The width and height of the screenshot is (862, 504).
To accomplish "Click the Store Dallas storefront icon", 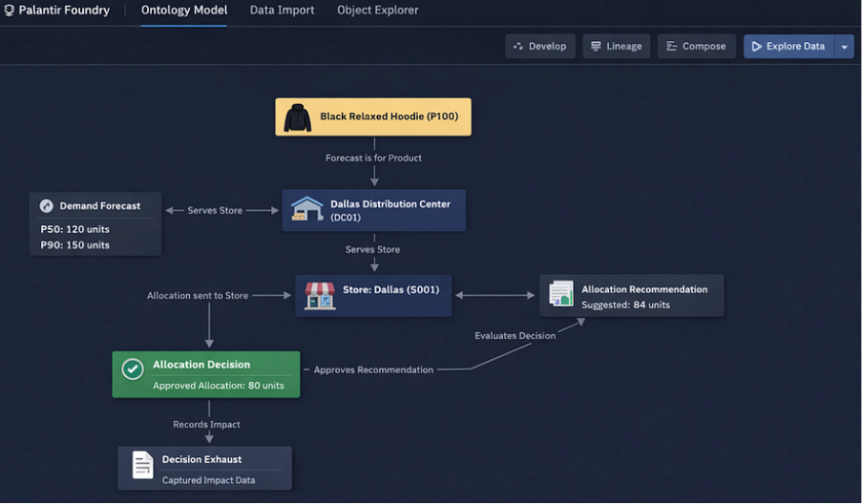I will 320,295.
